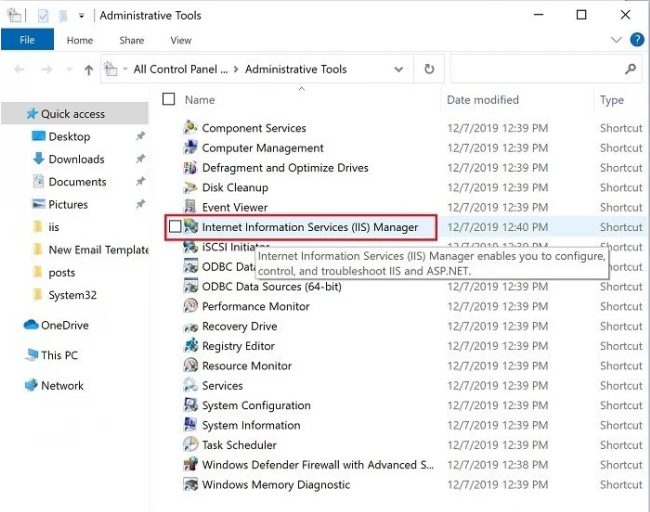Image resolution: width=650 pixels, height=512 pixels.
Task: Select the Services shortcut name
Action: click(222, 386)
